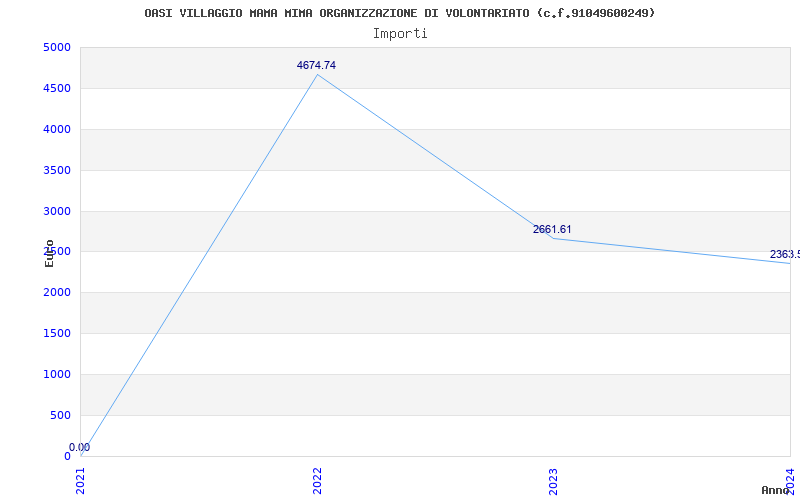This screenshot has width=800, height=500.
Task: Click the chart title OASI VILLAGGIO MAMA MIMA
Action: (x=399, y=13)
